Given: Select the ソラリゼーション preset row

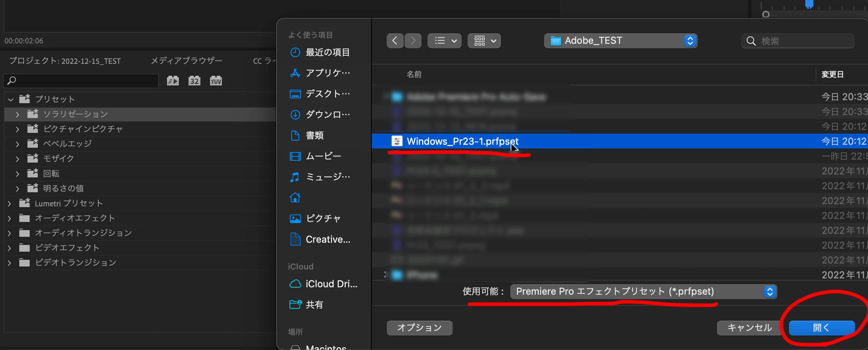Looking at the screenshot, I should click(140, 114).
